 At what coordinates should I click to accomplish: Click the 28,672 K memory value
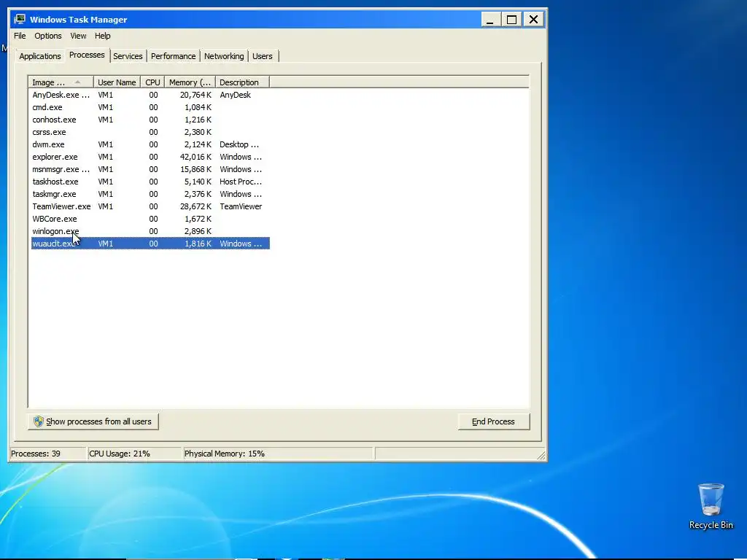pyautogui.click(x=196, y=206)
